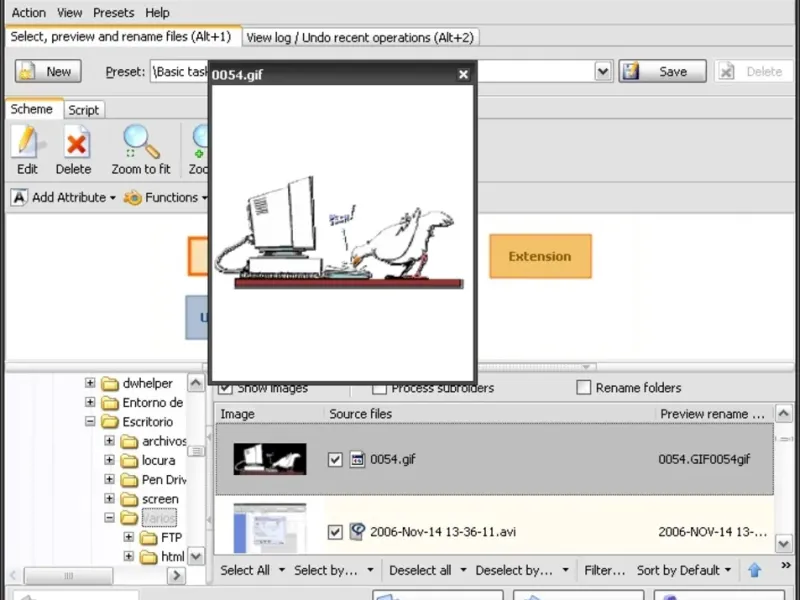Open the Filter… dialog
The width and height of the screenshot is (800, 600).
click(605, 570)
